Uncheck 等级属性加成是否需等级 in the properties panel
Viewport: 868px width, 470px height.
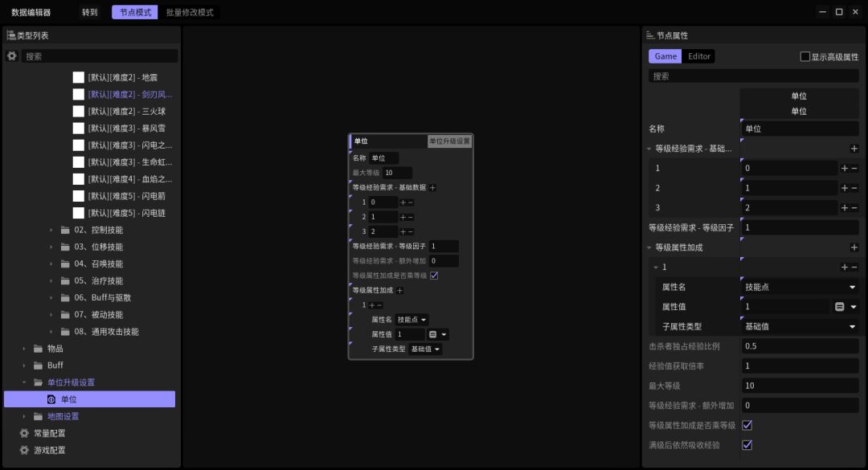coord(747,425)
